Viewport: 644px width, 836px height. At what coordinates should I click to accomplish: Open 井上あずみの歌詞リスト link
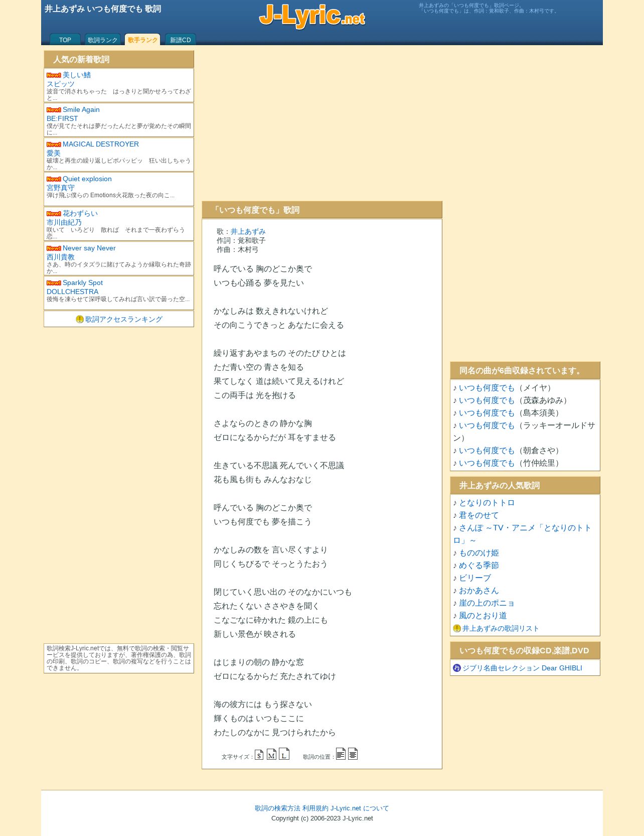click(x=501, y=628)
